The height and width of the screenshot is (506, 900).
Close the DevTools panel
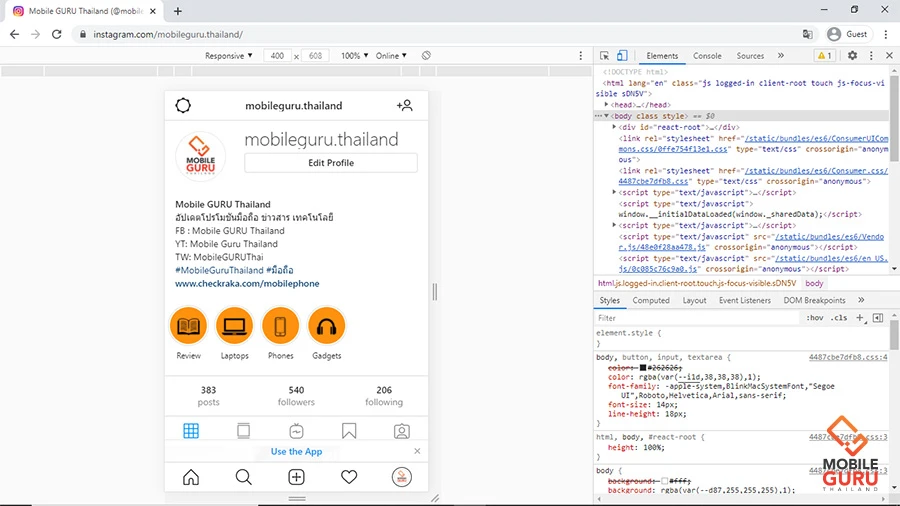[x=889, y=56]
